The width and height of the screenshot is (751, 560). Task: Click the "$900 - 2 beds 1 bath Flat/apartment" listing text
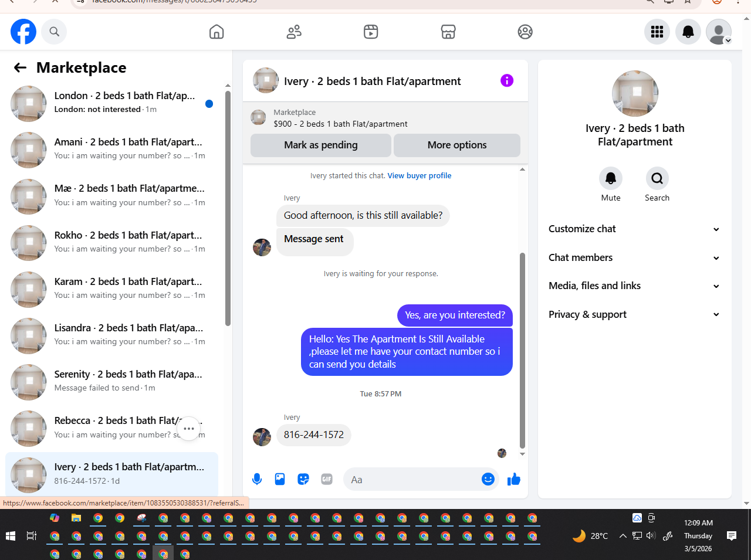coord(340,124)
